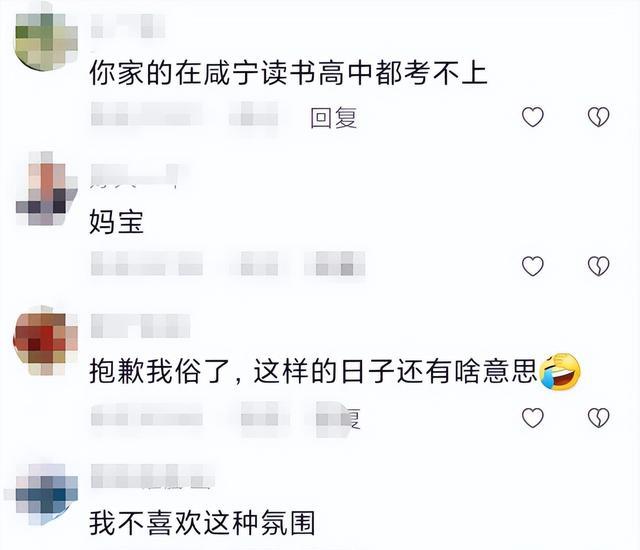Dislike the "抱歉我俗了" comment
Image resolution: width=640 pixels, height=550 pixels.
click(x=598, y=418)
